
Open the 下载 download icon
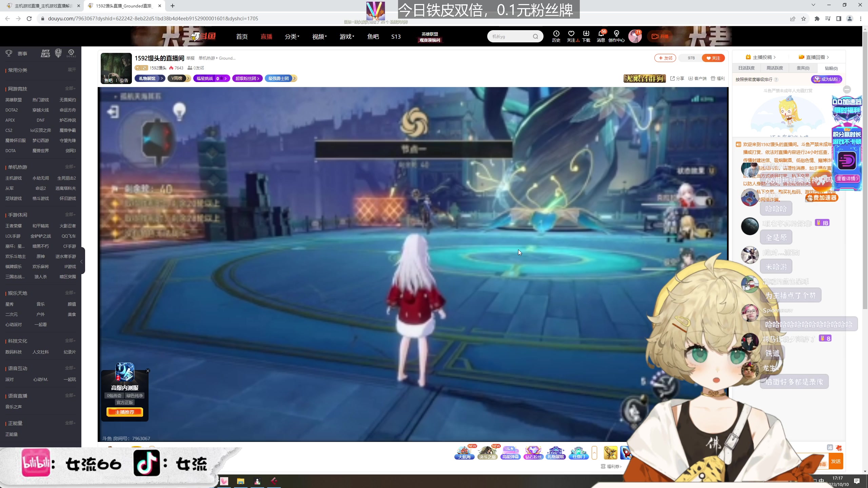pyautogui.click(x=586, y=36)
